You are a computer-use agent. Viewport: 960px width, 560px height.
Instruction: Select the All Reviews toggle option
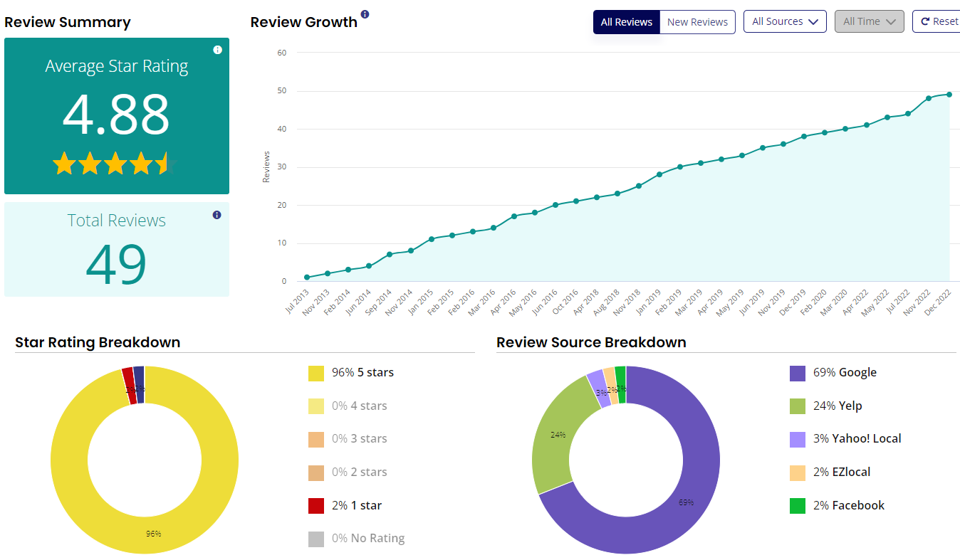[626, 22]
